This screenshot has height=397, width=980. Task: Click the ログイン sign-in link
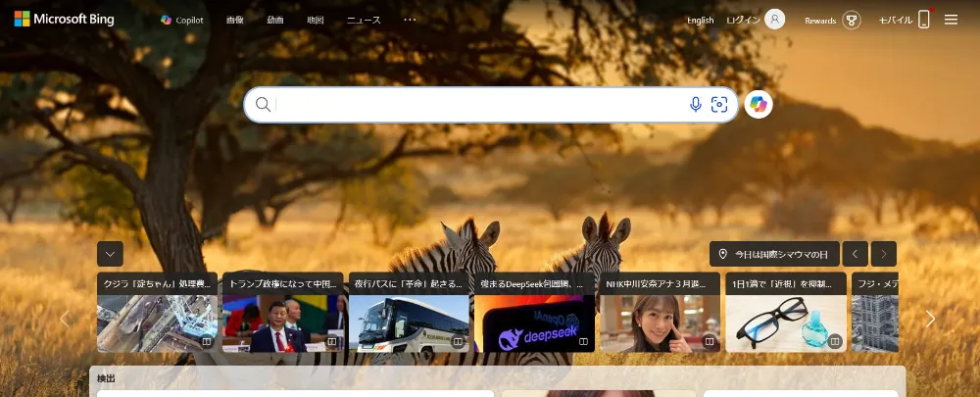(743, 20)
